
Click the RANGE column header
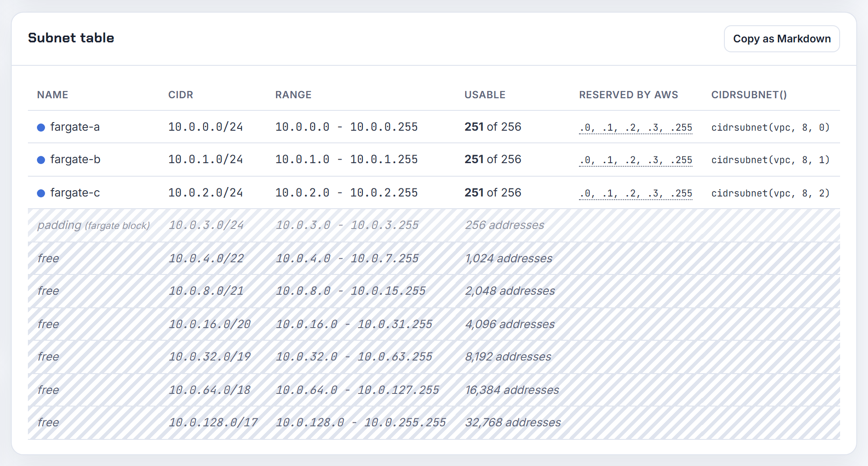(x=294, y=95)
